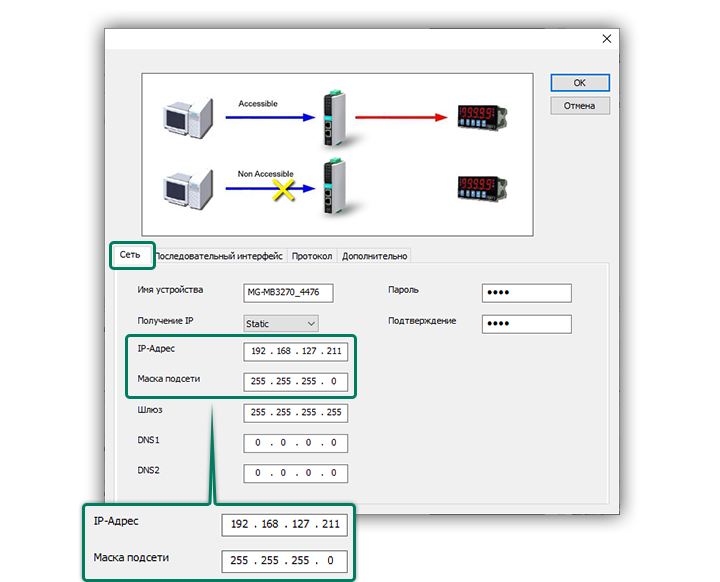This screenshot has width=720, height=582.
Task: Select the Протокол tab
Action: [x=312, y=256]
